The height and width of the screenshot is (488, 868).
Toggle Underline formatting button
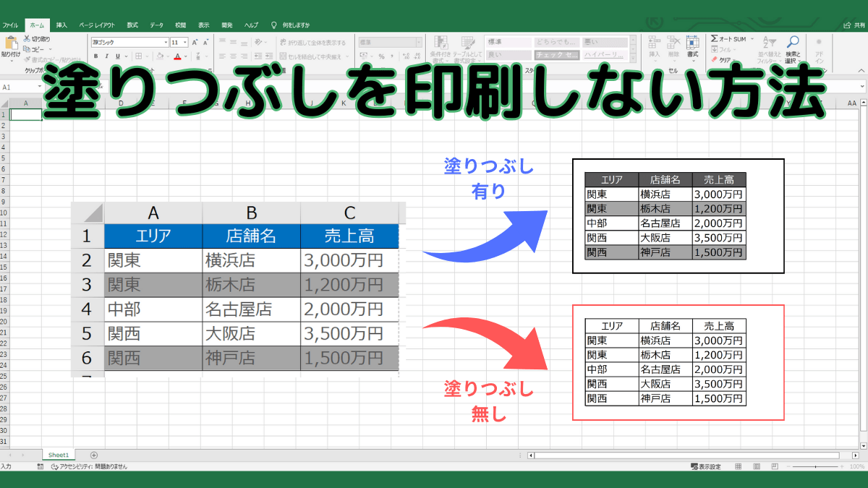tap(116, 56)
